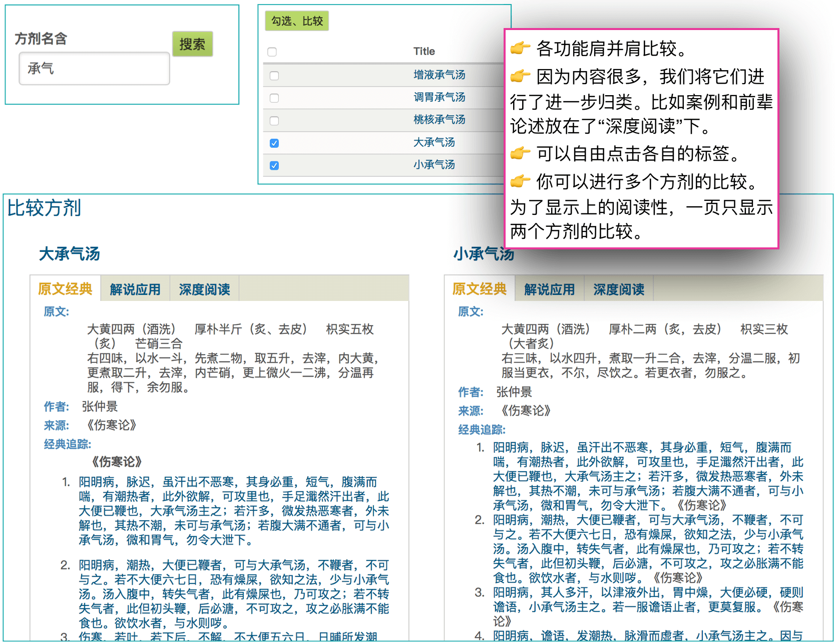
Task: Click the green 搜索 search button
Action: (x=192, y=44)
